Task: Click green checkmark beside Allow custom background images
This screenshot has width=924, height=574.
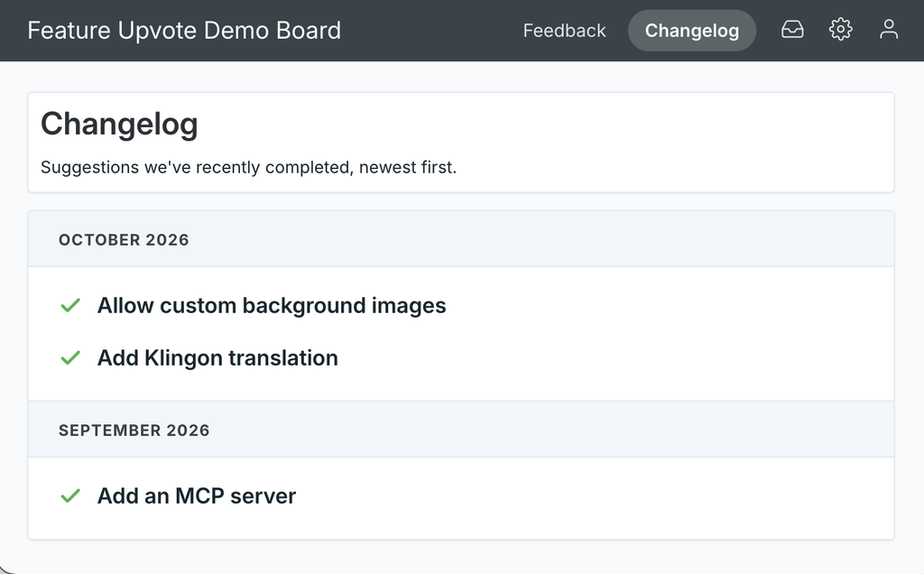Action: coord(70,305)
